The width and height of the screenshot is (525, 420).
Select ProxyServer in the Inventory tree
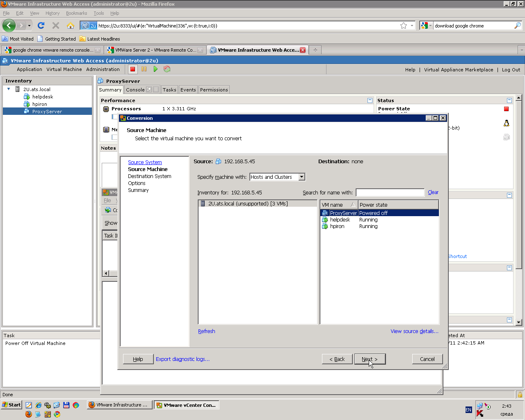(x=47, y=112)
